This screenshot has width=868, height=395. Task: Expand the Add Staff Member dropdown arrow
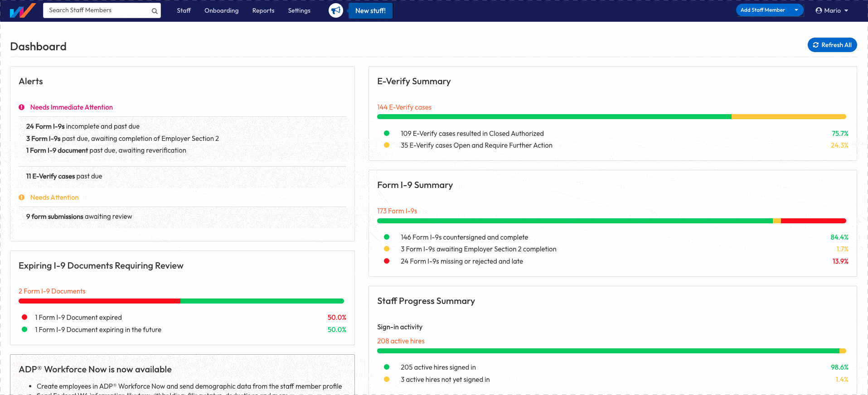click(796, 10)
